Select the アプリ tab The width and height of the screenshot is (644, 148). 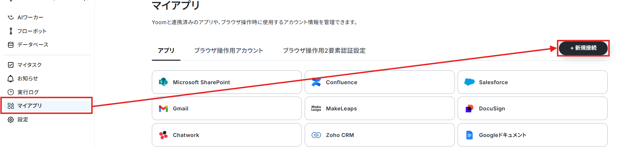[x=166, y=50]
